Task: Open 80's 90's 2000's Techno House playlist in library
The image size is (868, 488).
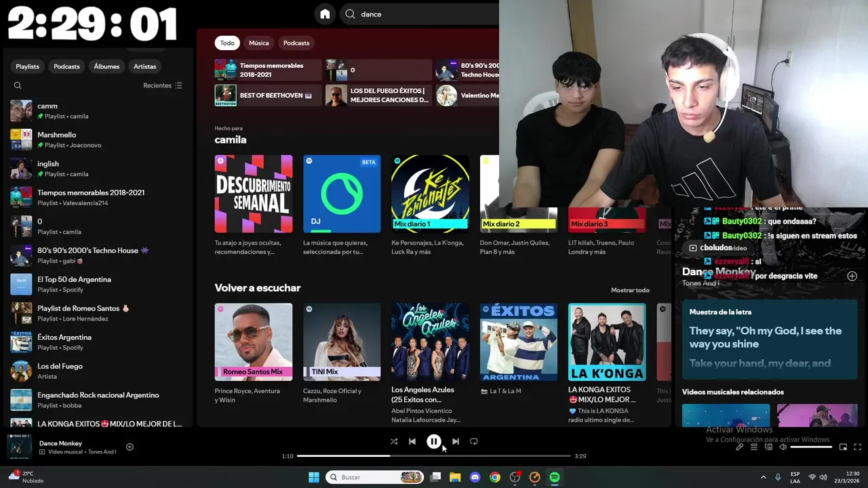Action: [x=96, y=255]
